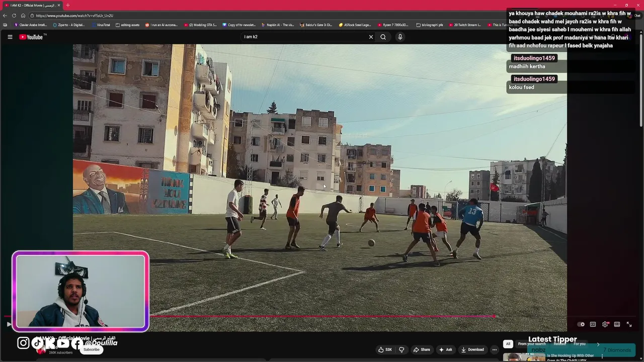The image size is (644, 362).
Task: Open more actions three-dot menu
Action: 494,349
